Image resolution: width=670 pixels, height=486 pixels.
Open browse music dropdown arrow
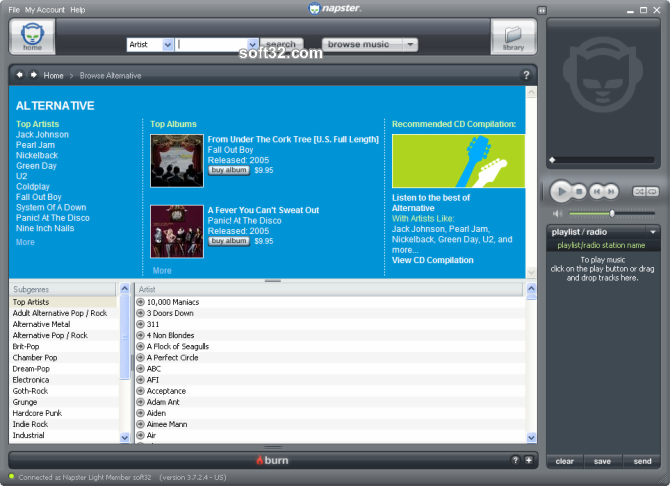(x=410, y=44)
